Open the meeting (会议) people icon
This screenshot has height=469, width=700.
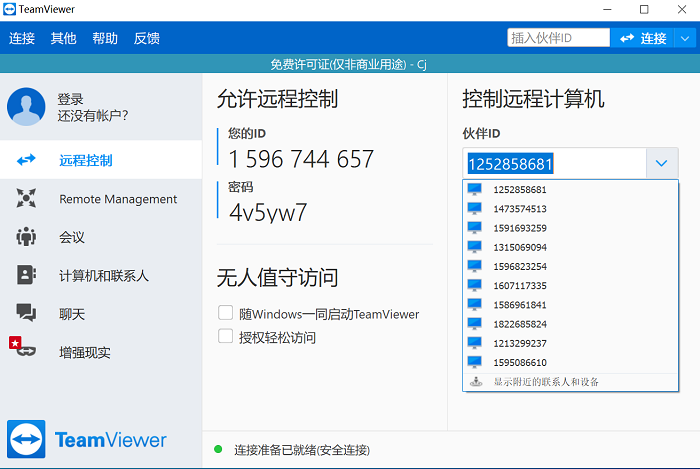click(x=26, y=237)
